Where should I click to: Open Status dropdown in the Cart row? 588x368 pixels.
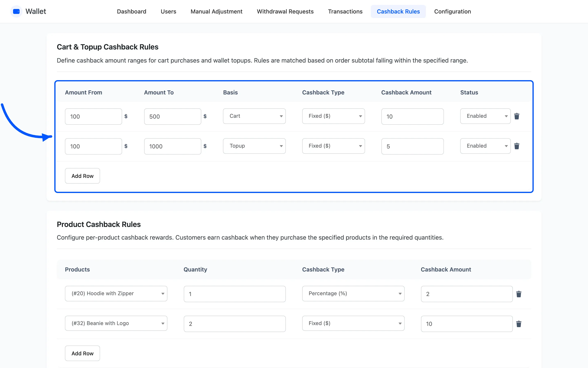(x=485, y=116)
